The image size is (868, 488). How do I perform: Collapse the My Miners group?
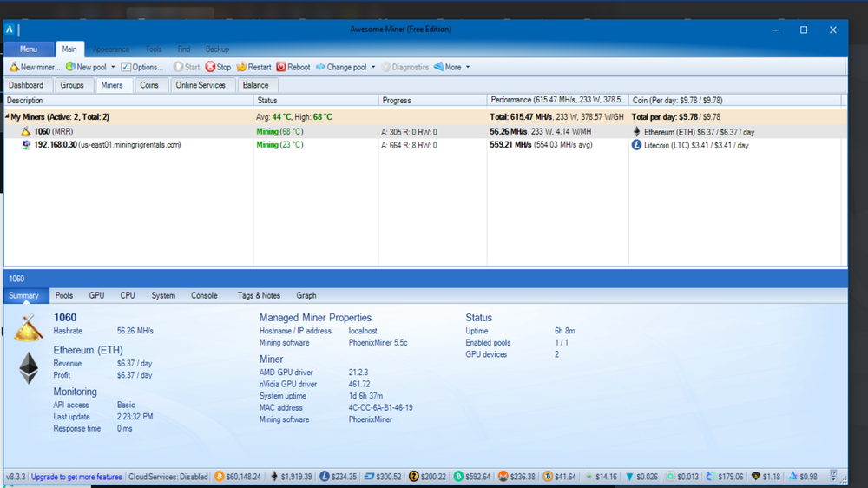7,116
